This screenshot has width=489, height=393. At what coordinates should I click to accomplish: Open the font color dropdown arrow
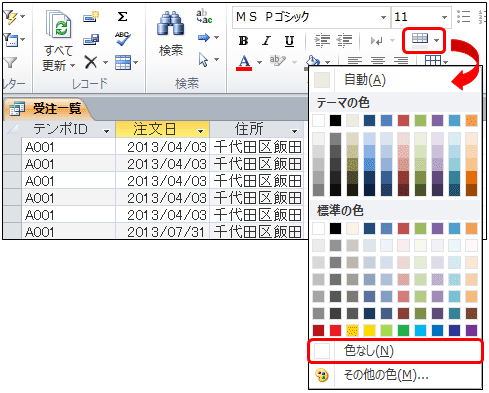point(259,62)
